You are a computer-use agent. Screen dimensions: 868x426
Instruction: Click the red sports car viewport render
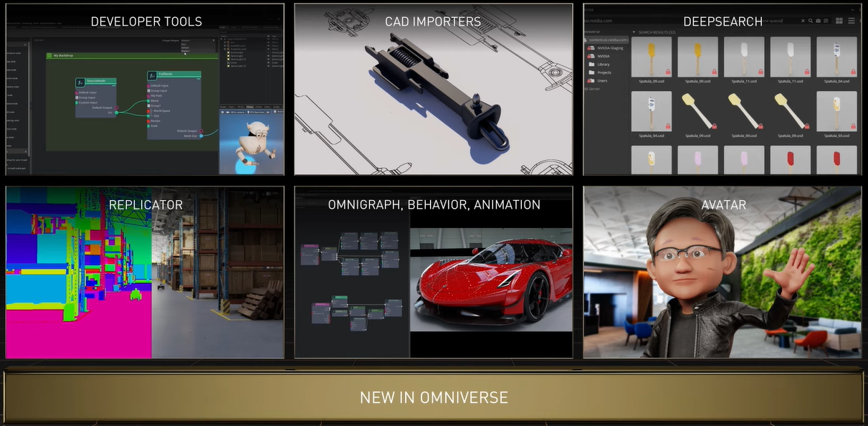tap(491, 280)
